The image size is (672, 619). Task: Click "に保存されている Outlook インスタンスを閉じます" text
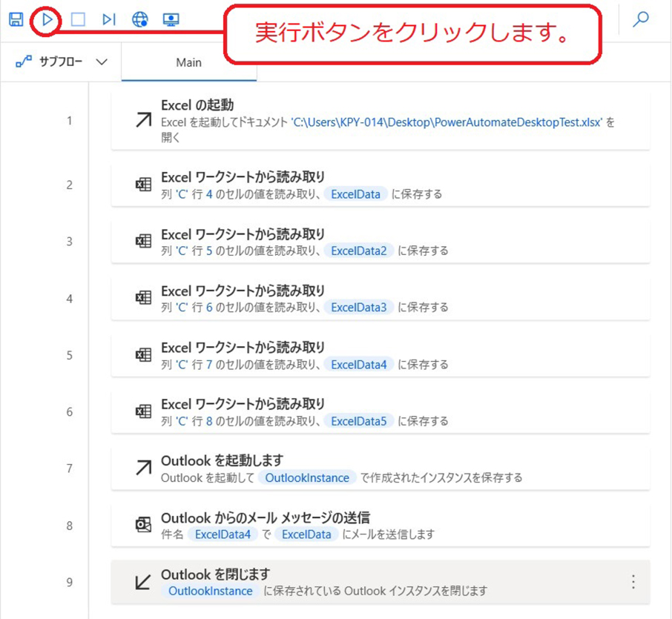pyautogui.click(x=375, y=591)
